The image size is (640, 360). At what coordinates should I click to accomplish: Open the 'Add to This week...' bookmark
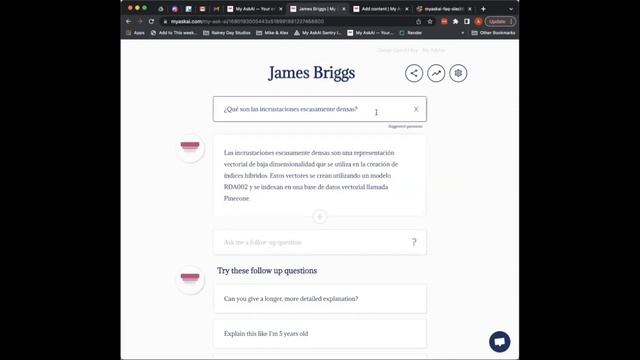tap(174, 33)
